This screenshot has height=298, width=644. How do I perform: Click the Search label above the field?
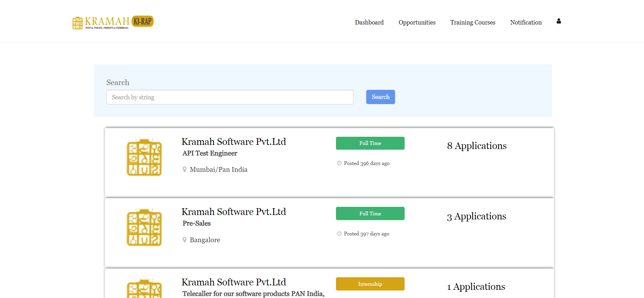point(118,83)
